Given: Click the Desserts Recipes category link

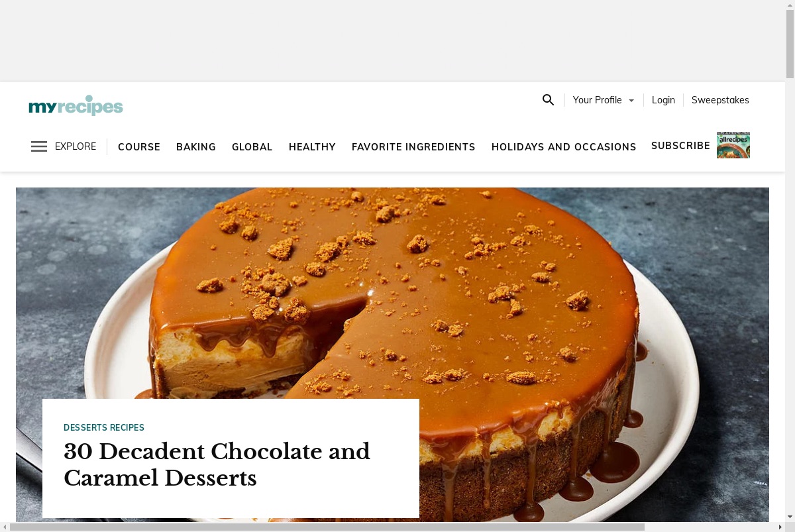Looking at the screenshot, I should tap(104, 428).
